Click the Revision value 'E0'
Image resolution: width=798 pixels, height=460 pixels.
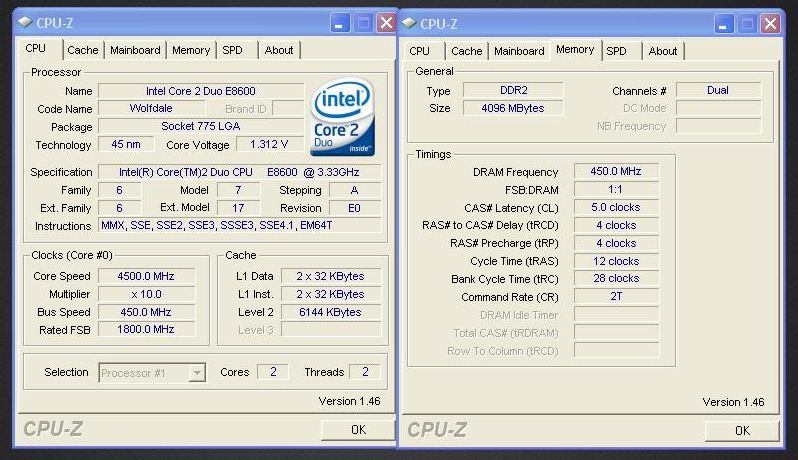pyautogui.click(x=355, y=208)
